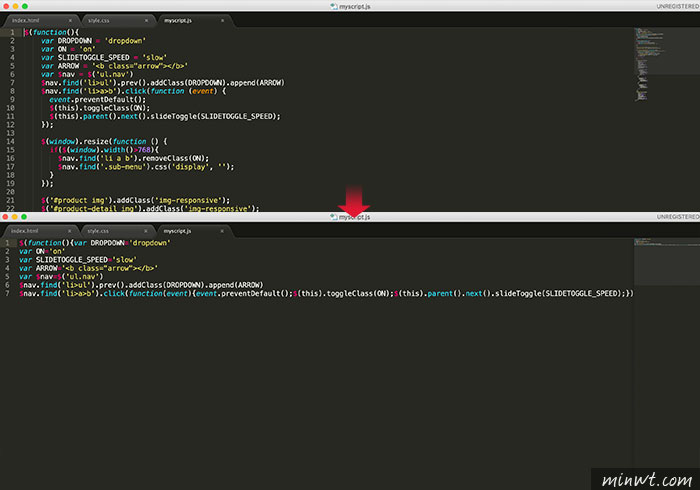Click line number 8 in top window gutter

click(12, 91)
